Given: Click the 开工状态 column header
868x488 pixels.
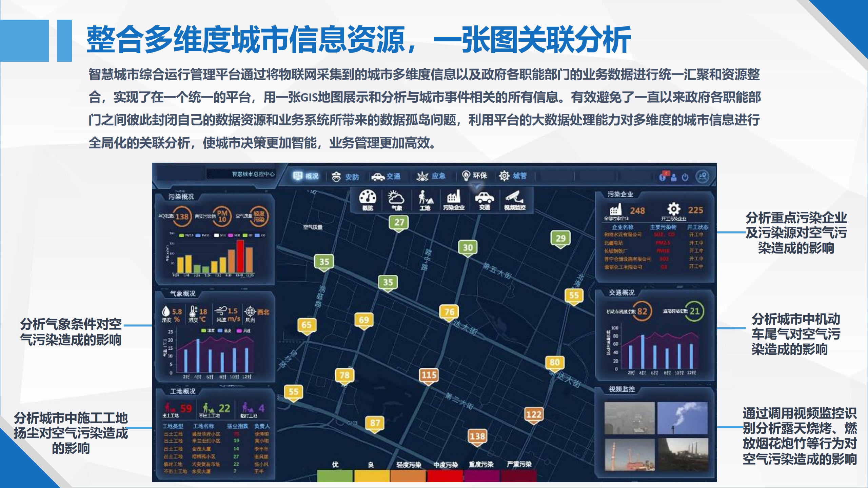Looking at the screenshot, I should click(x=697, y=227).
